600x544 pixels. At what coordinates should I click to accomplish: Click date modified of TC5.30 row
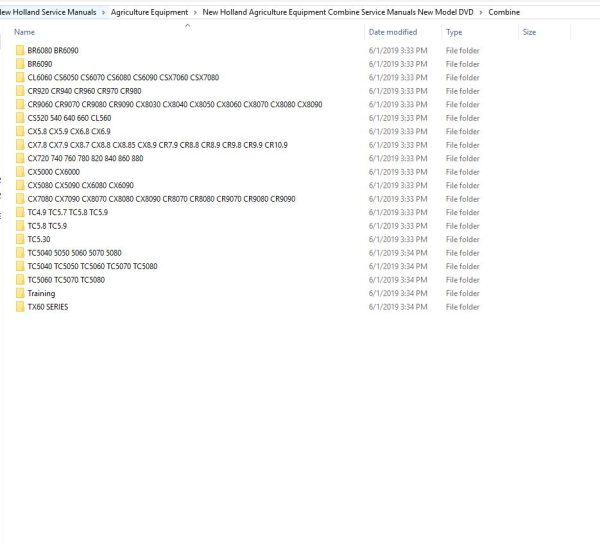coord(398,239)
